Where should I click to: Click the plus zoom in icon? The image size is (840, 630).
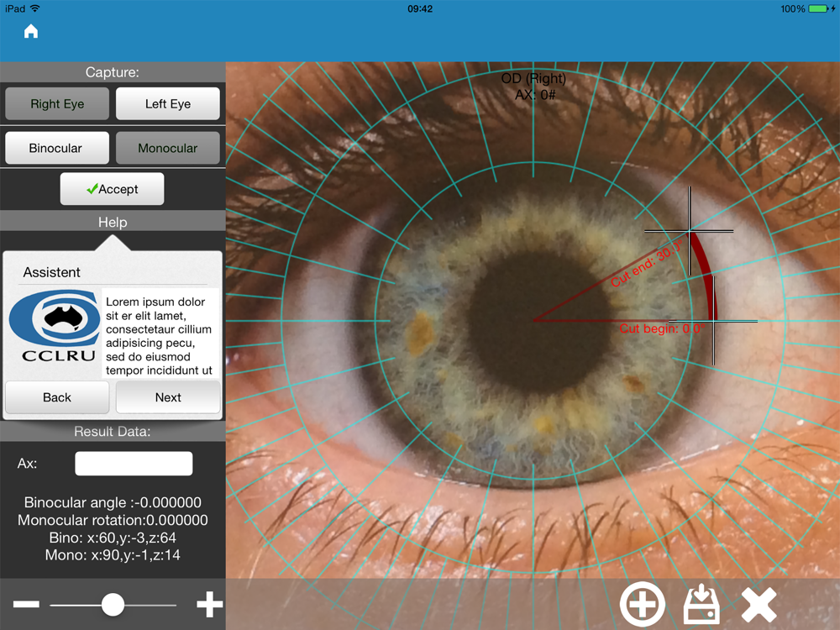[209, 605]
